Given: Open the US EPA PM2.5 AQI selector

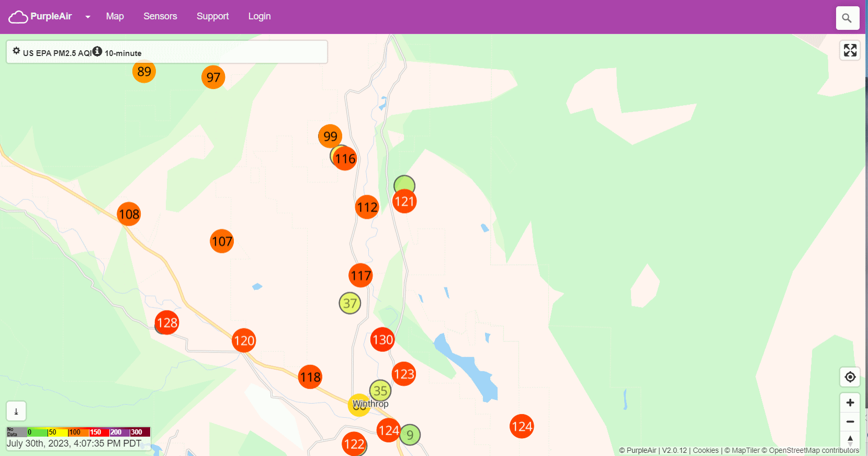Looking at the screenshot, I should tap(57, 53).
